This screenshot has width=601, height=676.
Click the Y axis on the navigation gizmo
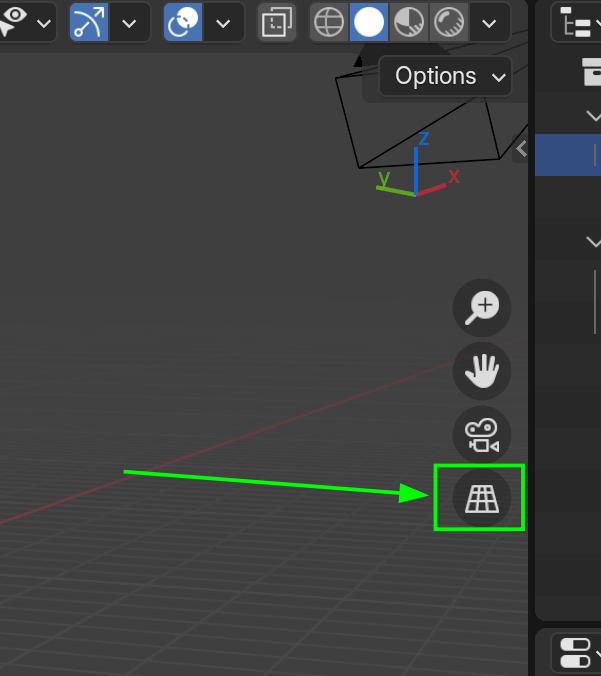pyautogui.click(x=384, y=177)
